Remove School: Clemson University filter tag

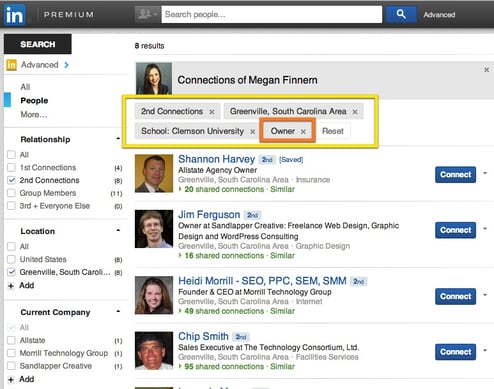coord(253,132)
